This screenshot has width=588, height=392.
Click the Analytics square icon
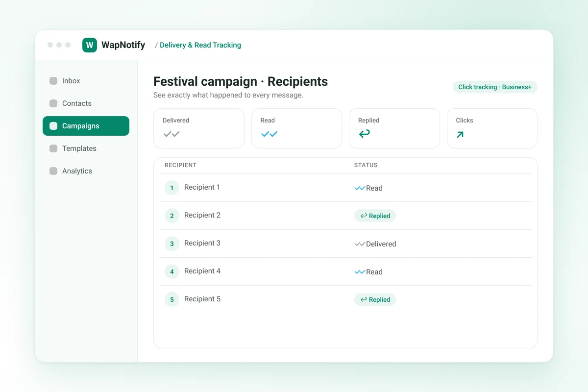53,171
